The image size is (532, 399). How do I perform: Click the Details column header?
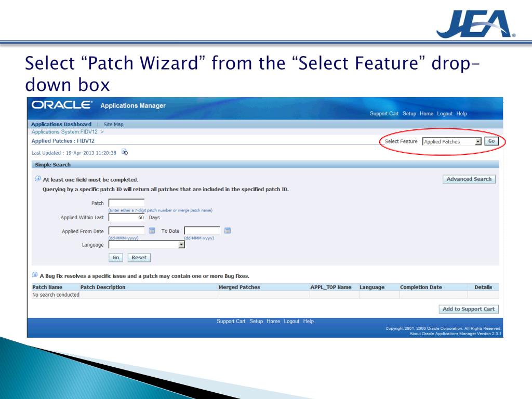(x=483, y=287)
